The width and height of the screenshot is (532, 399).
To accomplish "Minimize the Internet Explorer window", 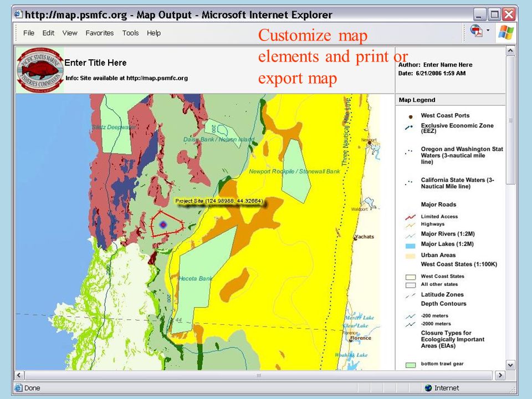I will (x=479, y=14).
